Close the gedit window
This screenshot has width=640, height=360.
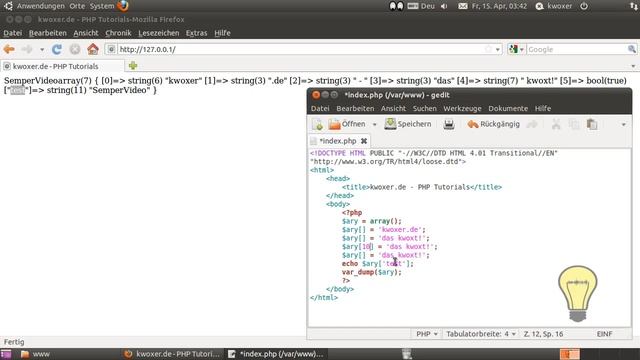(x=316, y=95)
